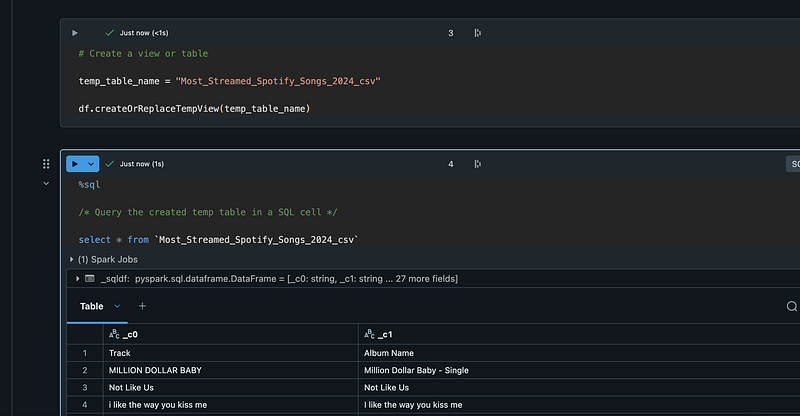Sort by the _c1 column header

pyautogui.click(x=579, y=334)
